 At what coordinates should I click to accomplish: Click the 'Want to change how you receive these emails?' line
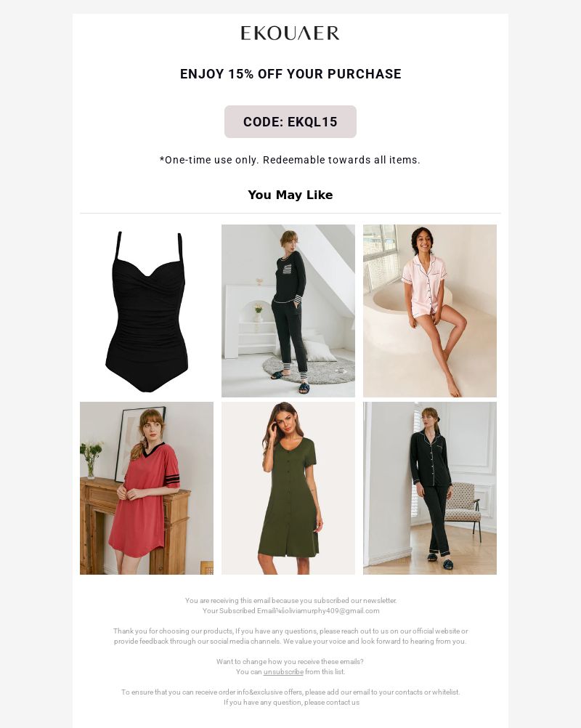point(290,662)
